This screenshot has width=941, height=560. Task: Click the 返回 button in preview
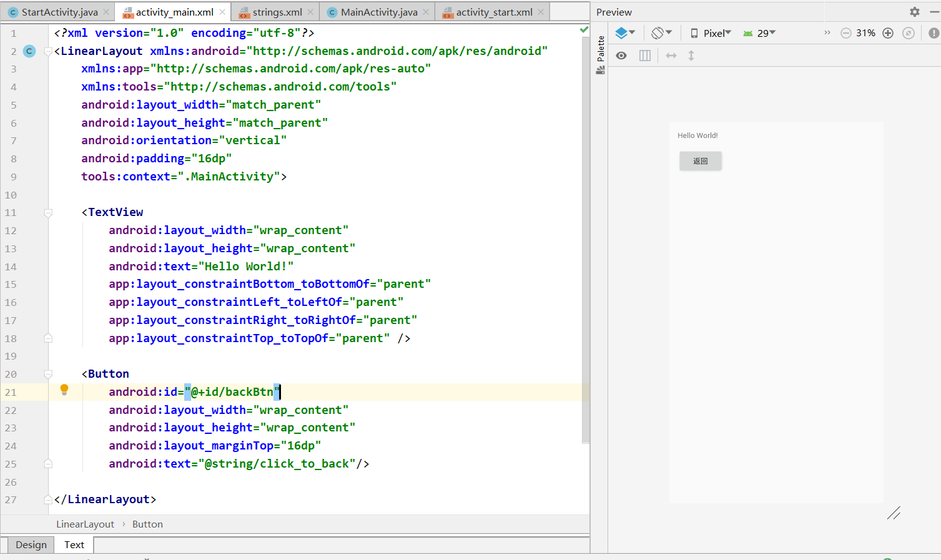point(701,161)
